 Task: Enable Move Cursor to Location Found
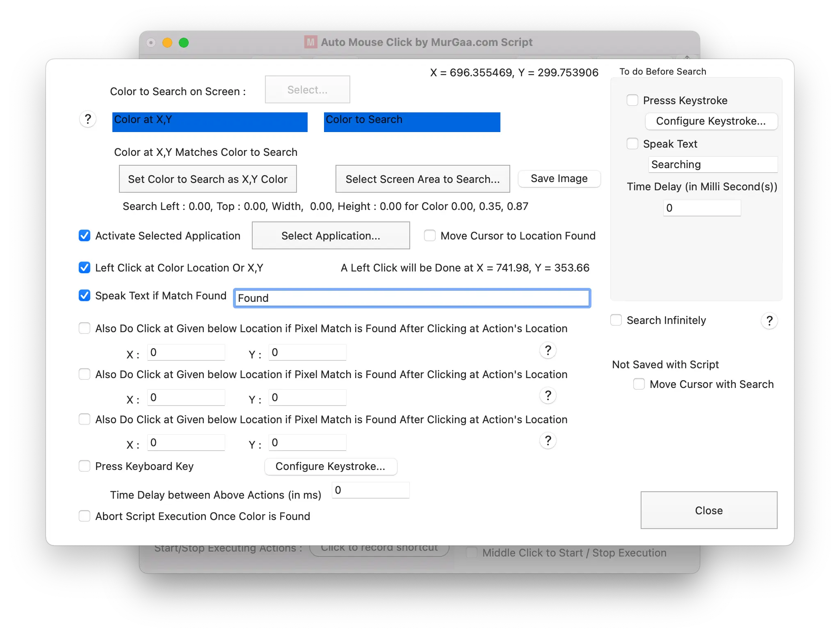click(429, 235)
